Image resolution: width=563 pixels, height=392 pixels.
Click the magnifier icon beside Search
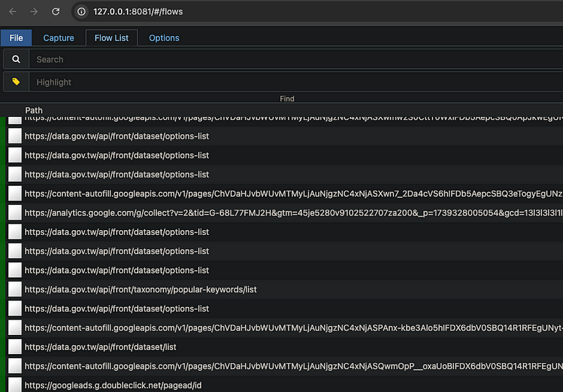click(x=16, y=60)
